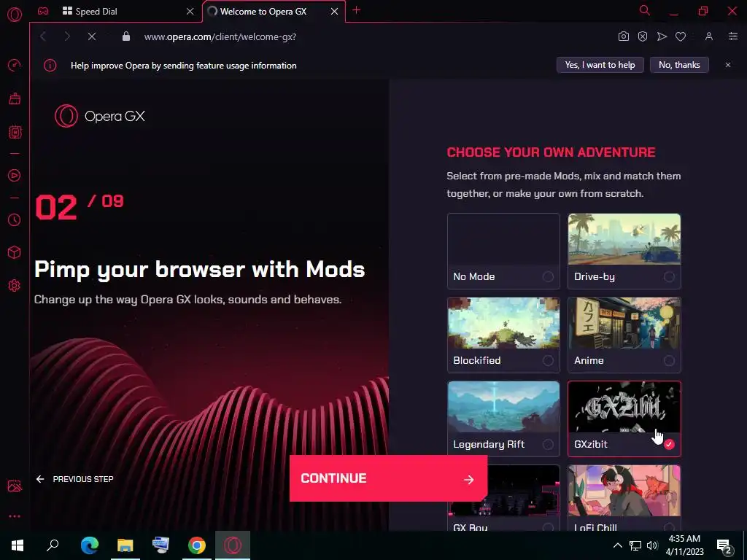Click the Opera GX logo on page
This screenshot has height=560, width=747.
click(x=100, y=116)
